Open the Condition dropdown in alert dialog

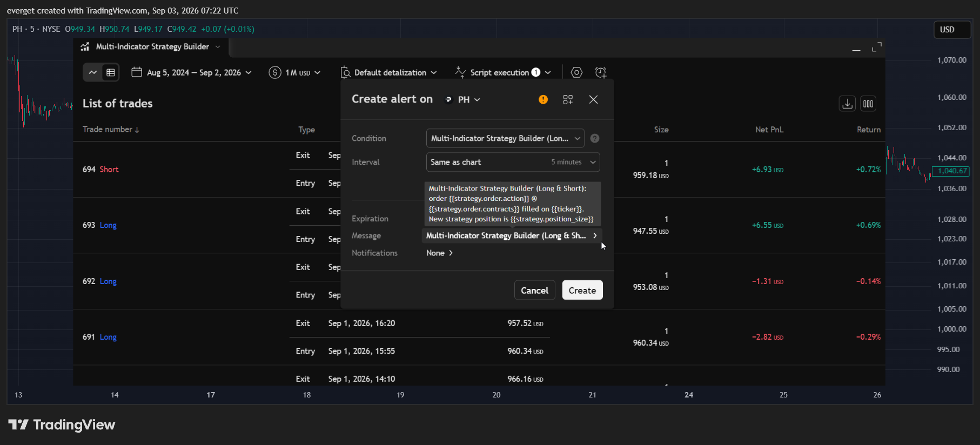pos(505,138)
